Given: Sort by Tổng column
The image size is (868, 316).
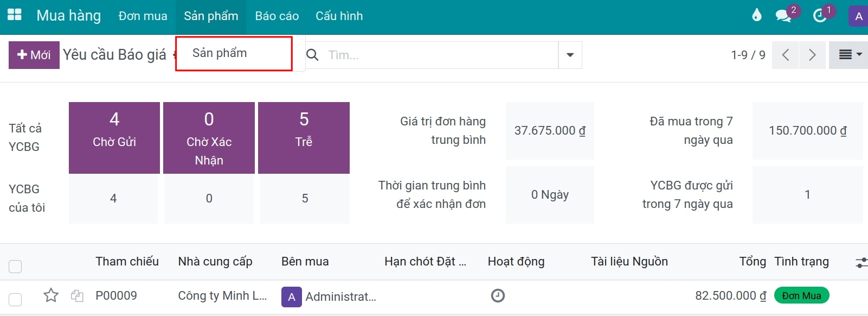Looking at the screenshot, I should (753, 262).
